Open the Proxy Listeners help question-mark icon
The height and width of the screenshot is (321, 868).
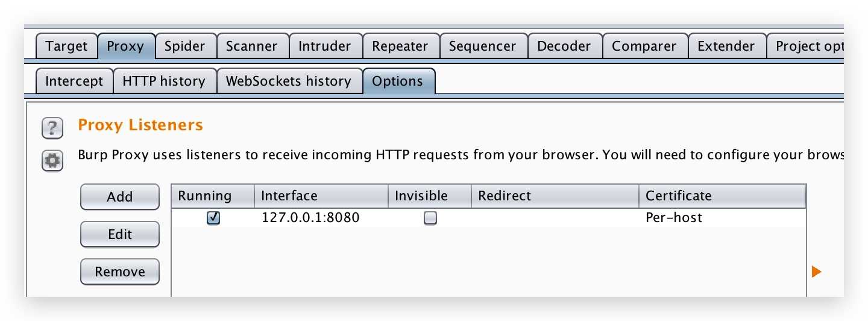click(x=52, y=128)
